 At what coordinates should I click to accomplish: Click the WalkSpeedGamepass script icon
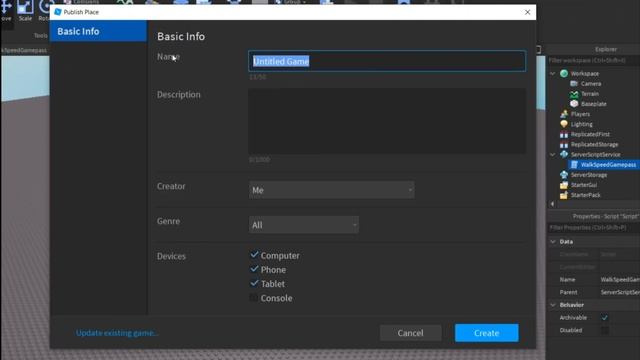(574, 164)
